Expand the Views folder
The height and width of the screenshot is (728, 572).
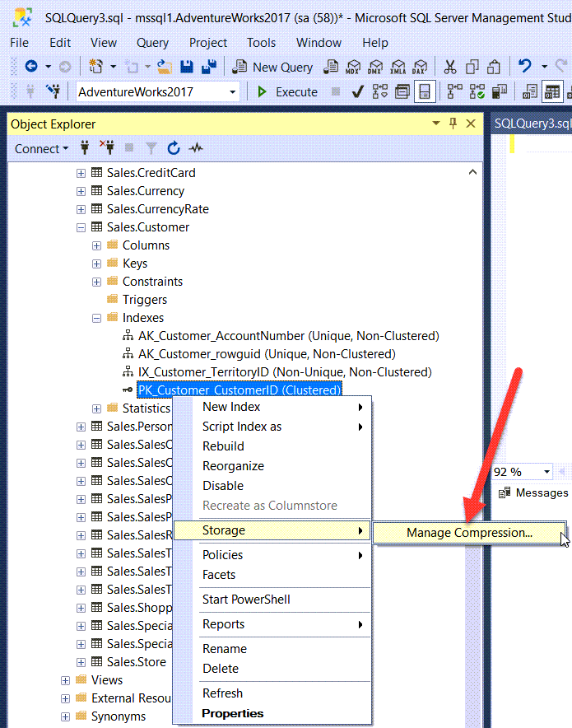point(65,680)
